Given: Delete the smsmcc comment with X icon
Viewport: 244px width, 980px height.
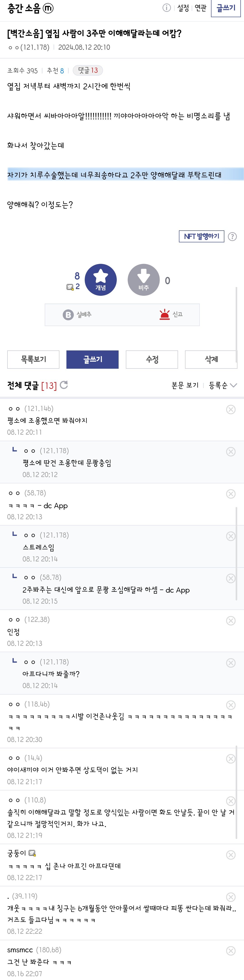Looking at the screenshot, I should point(231,951).
